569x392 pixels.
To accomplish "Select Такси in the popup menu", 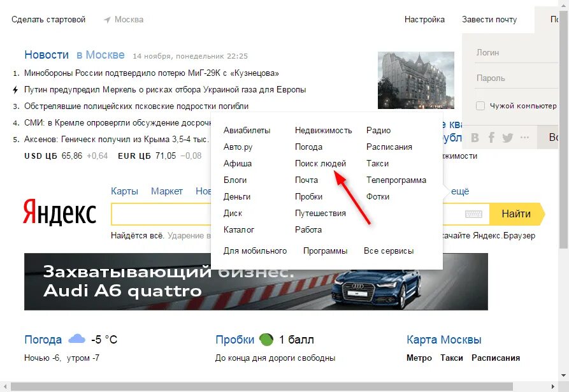I will click(x=377, y=163).
